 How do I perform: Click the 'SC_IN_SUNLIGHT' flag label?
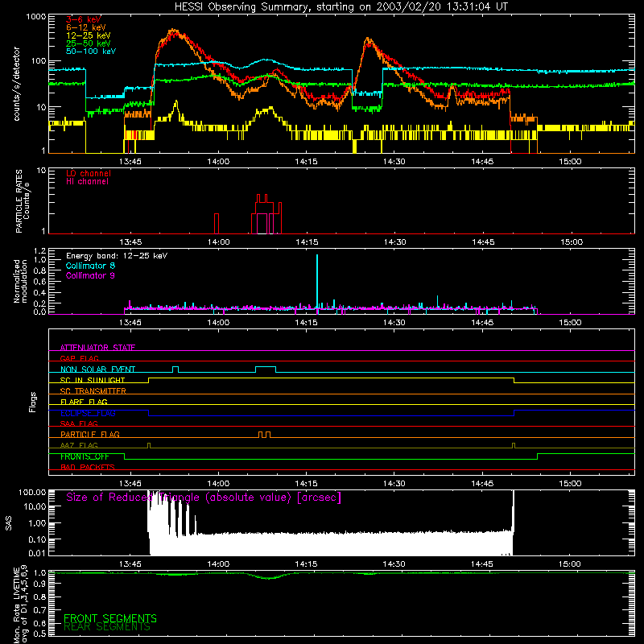click(93, 380)
